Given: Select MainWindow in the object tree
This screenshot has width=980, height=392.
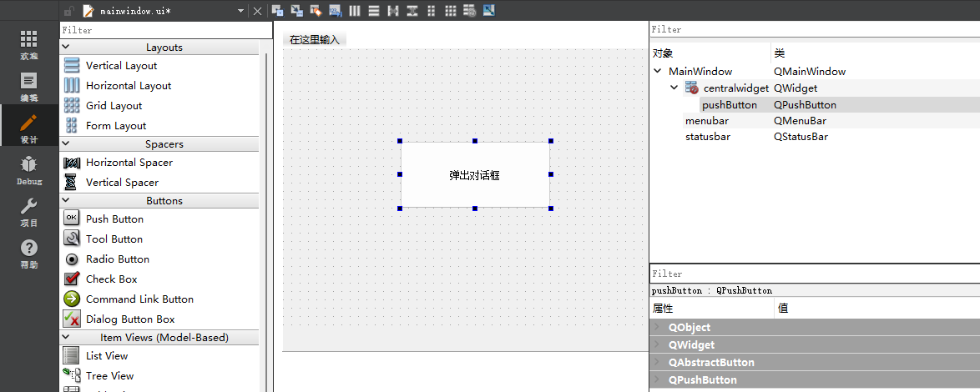Looking at the screenshot, I should (700, 72).
